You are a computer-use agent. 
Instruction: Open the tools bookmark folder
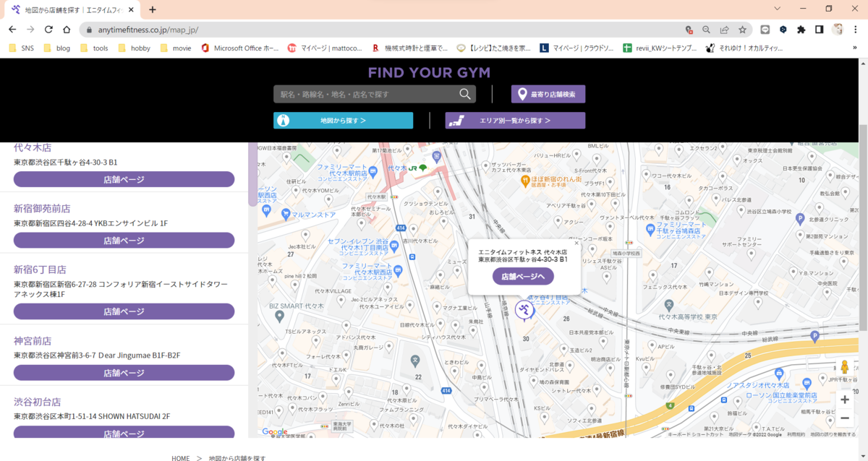pyautogui.click(x=94, y=48)
